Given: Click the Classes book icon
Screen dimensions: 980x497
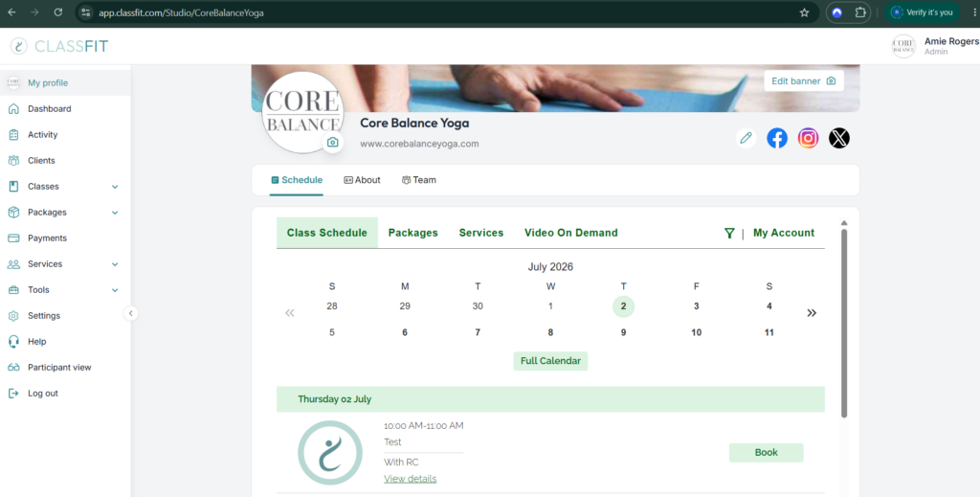Looking at the screenshot, I should (x=13, y=187).
